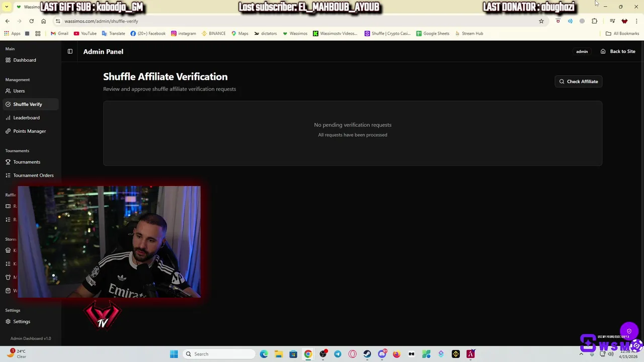Open the Google Sheets bookmark
The width and height of the screenshot is (644, 362).
(433, 34)
